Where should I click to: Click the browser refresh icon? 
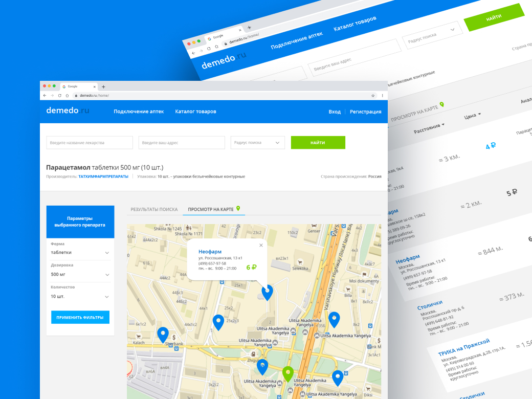(x=60, y=96)
